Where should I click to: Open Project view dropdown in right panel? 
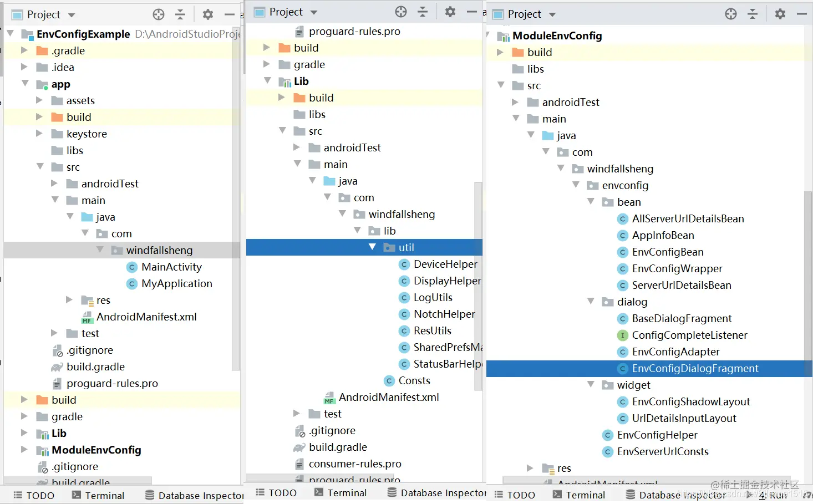tap(552, 14)
